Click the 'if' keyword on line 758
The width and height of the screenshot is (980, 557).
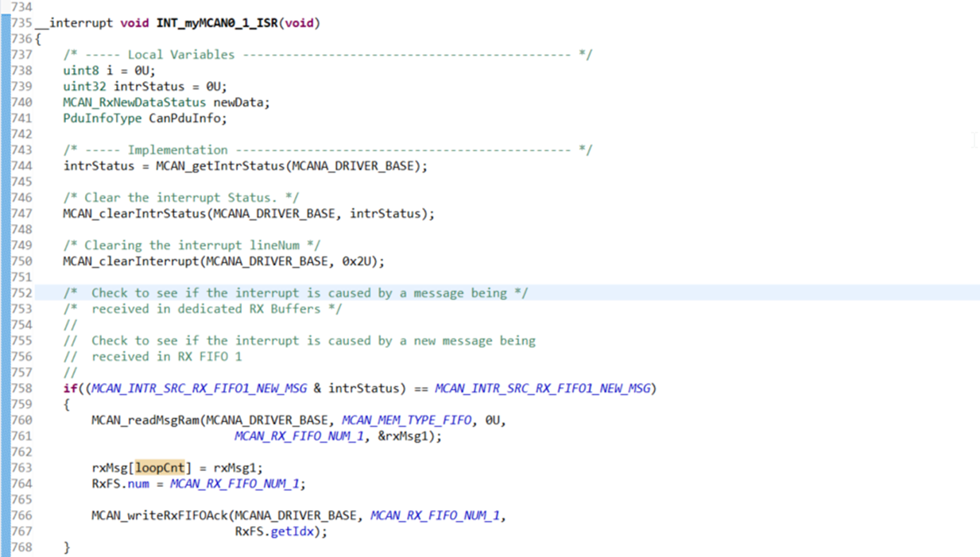(x=70, y=388)
